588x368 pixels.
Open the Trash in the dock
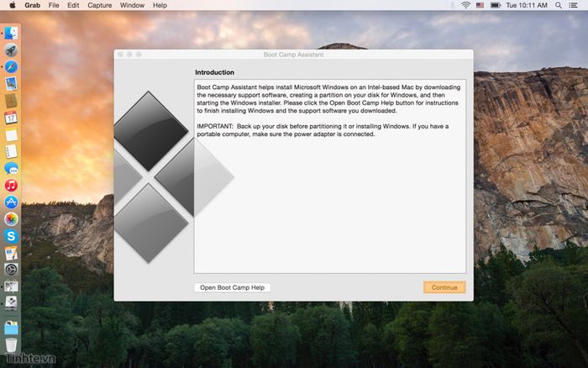[x=11, y=344]
